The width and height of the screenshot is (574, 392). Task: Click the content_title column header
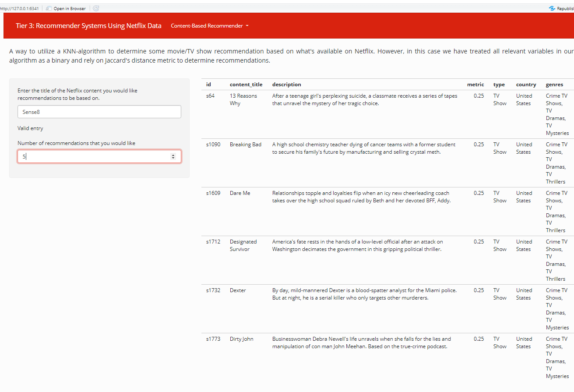[x=246, y=85]
